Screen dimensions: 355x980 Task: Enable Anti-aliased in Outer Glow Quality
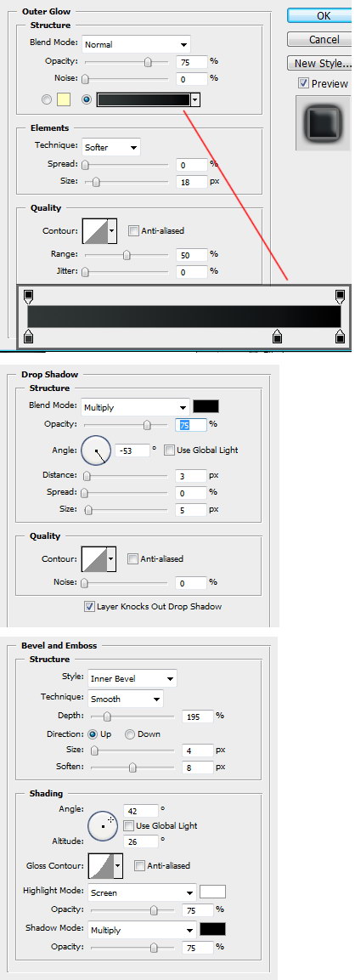[x=133, y=230]
